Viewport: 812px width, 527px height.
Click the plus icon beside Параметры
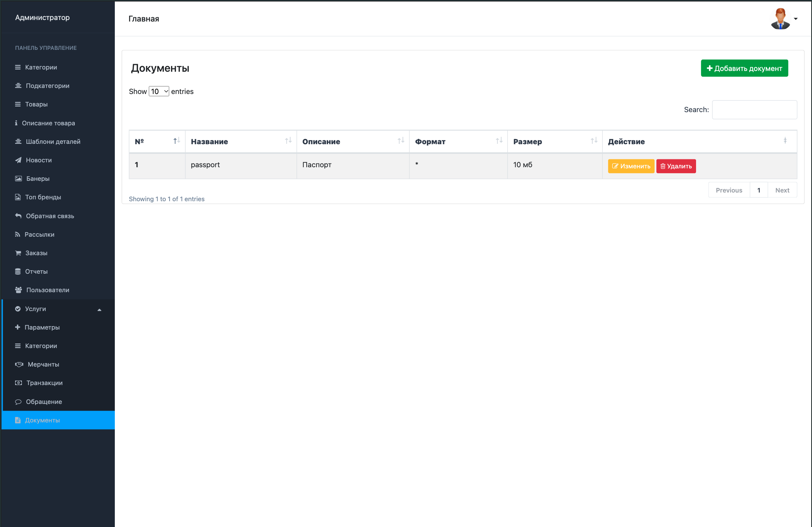[17, 327]
